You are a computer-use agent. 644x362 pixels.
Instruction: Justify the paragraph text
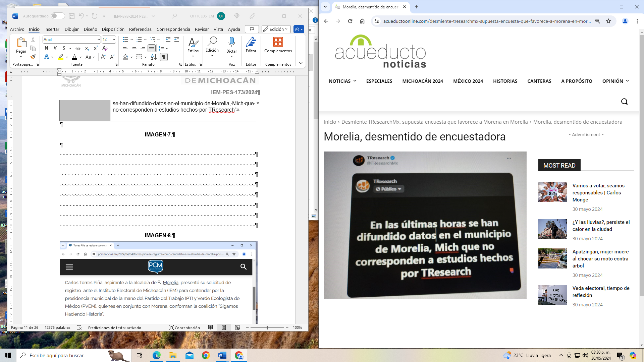click(x=152, y=48)
